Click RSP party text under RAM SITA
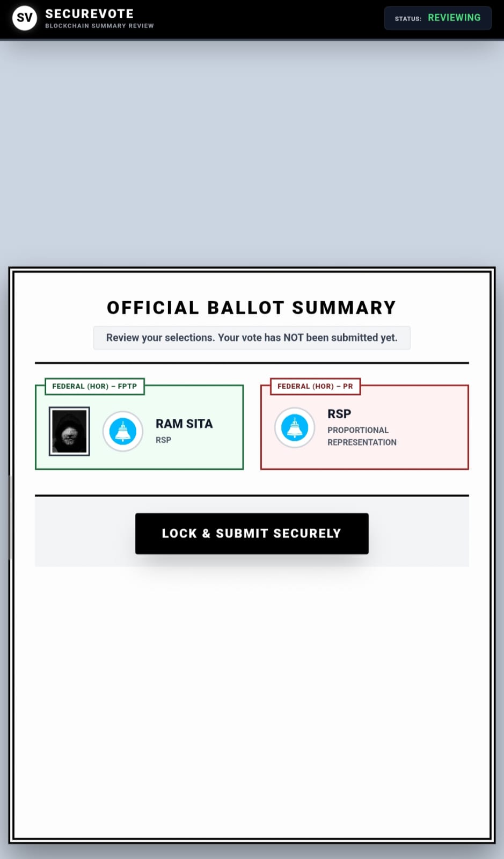This screenshot has height=859, width=504. click(x=163, y=440)
